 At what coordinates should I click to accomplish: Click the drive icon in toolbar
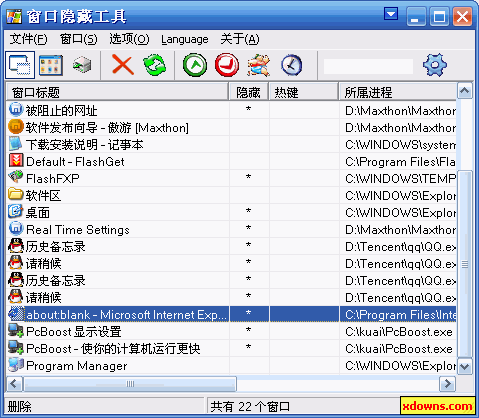[82, 65]
